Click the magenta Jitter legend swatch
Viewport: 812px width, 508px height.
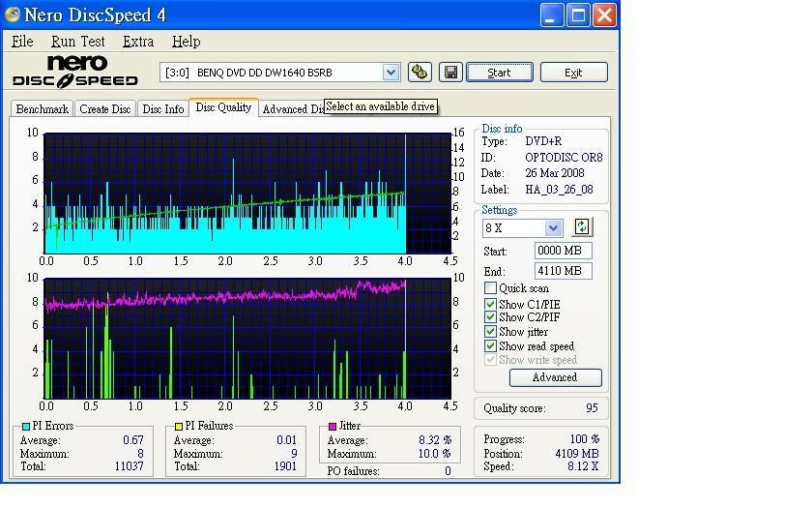(333, 427)
